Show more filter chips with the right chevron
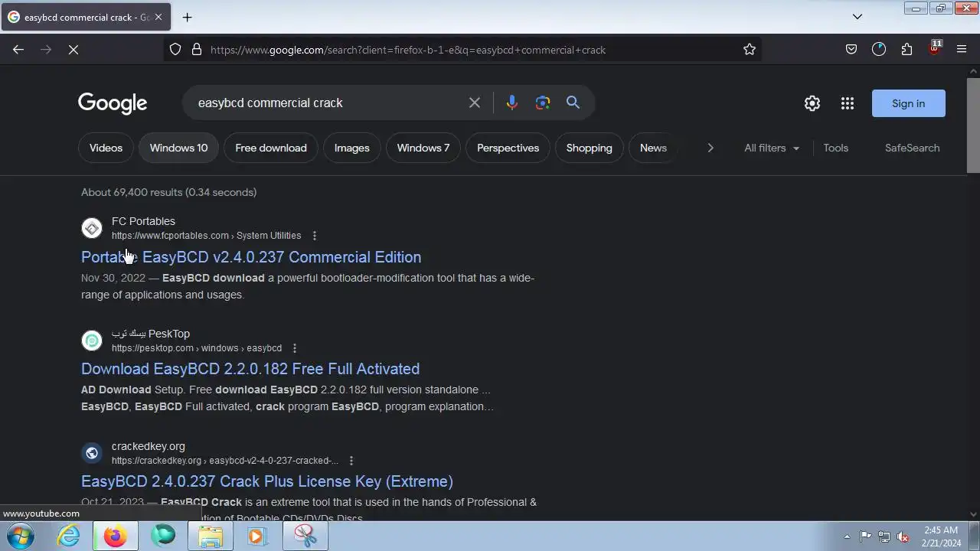980x551 pixels. [x=710, y=148]
